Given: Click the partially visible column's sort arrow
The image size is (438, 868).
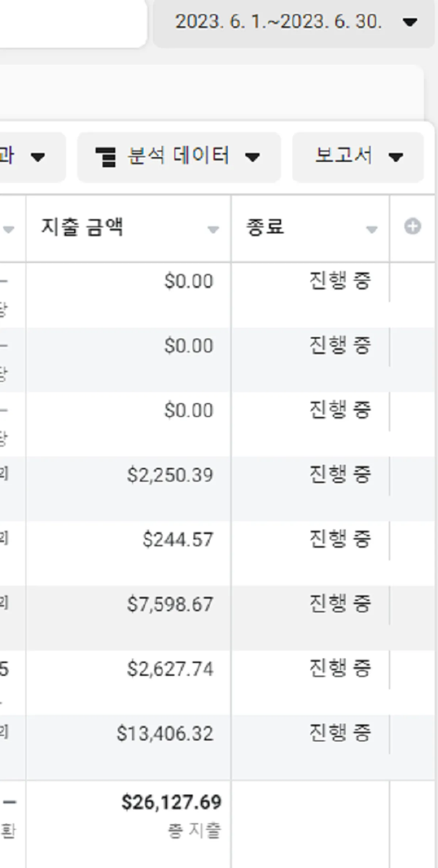Looking at the screenshot, I should point(8,229).
